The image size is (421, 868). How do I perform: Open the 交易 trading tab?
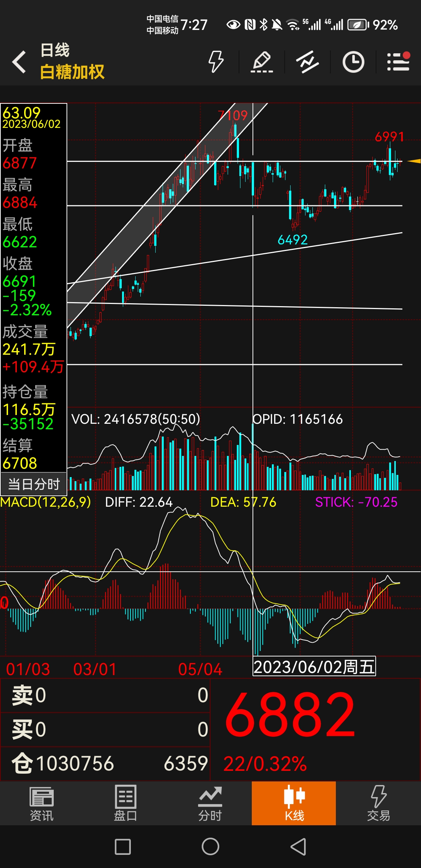[x=378, y=803]
